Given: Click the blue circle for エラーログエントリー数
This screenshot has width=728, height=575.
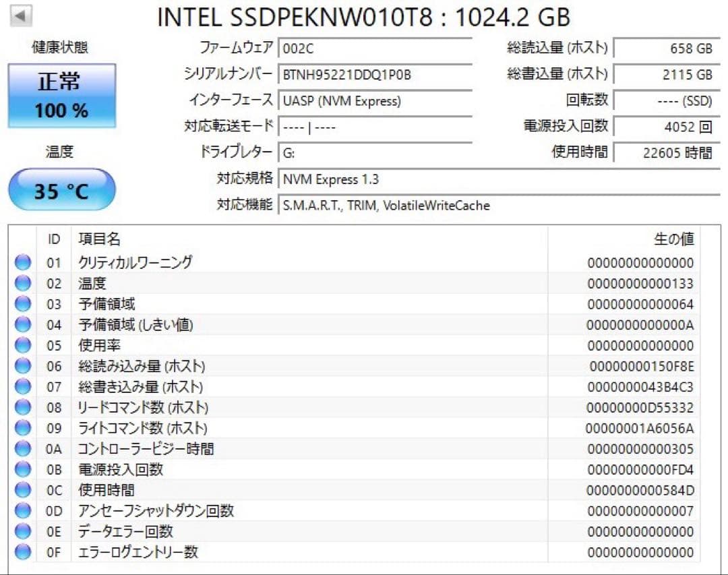Looking at the screenshot, I should (x=22, y=552).
